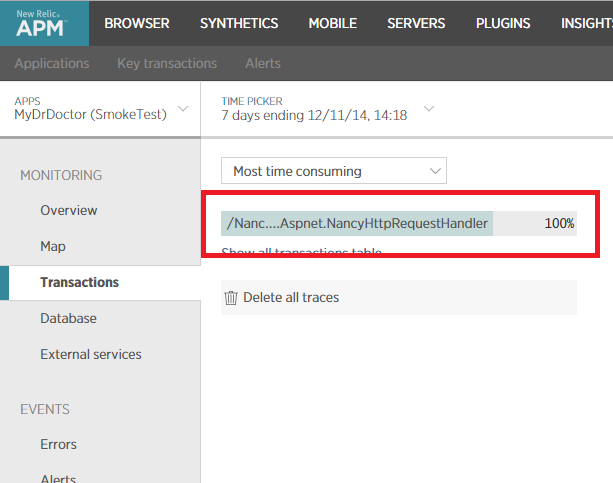Open Key transactions in the sub-navigation
Viewport: 613px width, 483px height.
click(x=167, y=63)
